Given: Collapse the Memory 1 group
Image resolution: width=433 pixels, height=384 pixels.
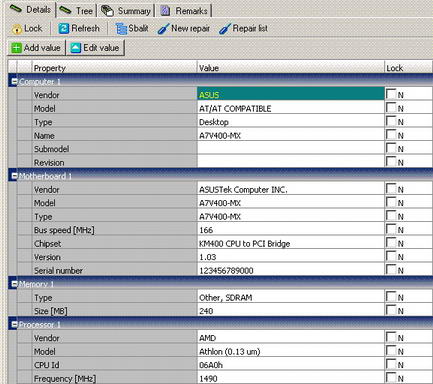Looking at the screenshot, I should click(x=14, y=284).
